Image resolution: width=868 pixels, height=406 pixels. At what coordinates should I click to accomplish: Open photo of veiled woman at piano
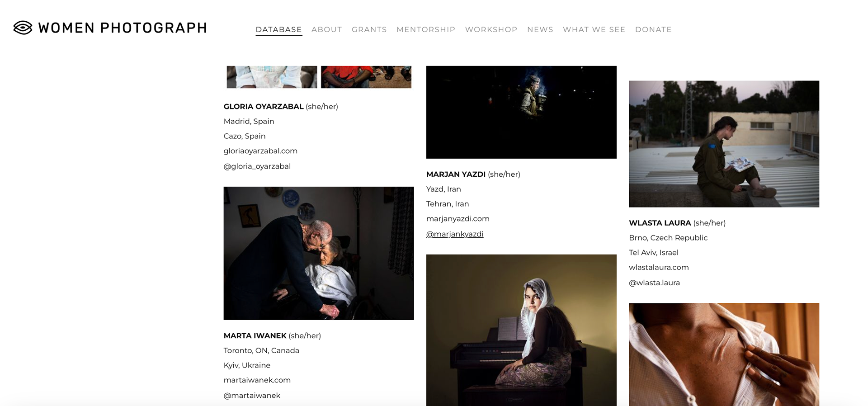coord(521,330)
